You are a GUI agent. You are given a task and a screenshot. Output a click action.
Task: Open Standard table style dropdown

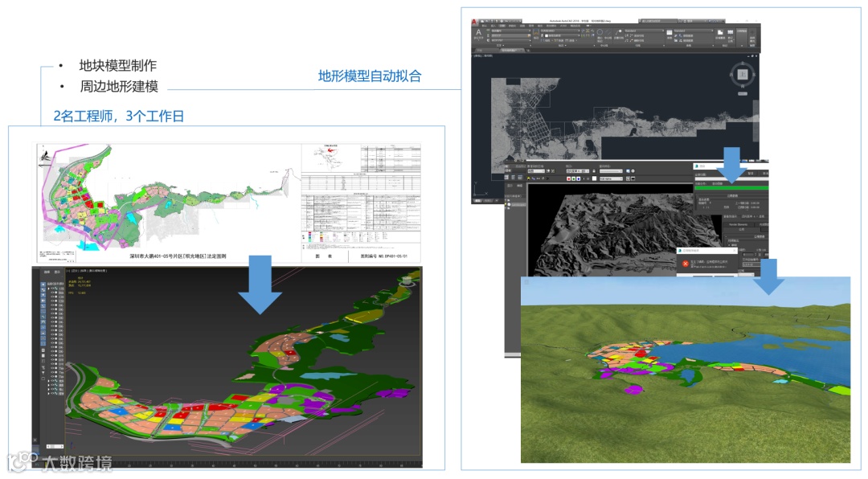[x=693, y=31]
